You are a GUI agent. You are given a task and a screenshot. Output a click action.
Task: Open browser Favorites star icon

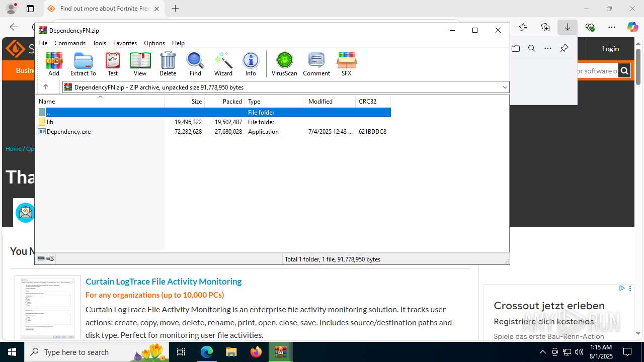tap(523, 27)
